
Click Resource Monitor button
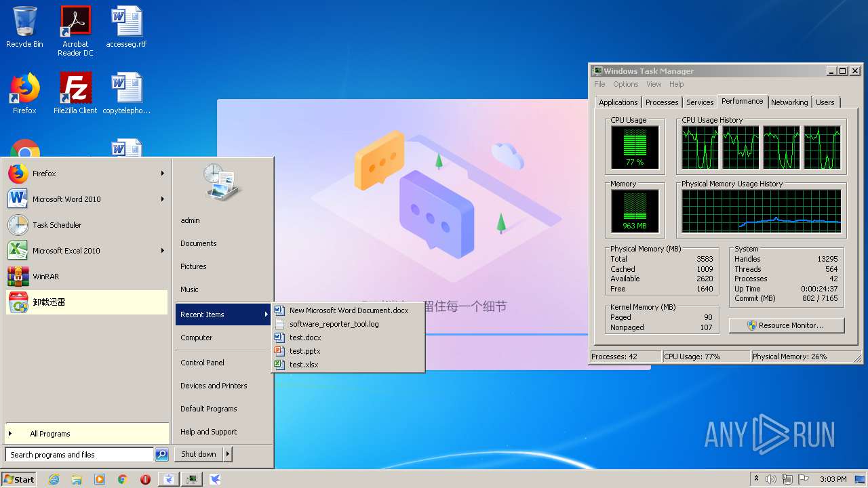pyautogui.click(x=787, y=325)
